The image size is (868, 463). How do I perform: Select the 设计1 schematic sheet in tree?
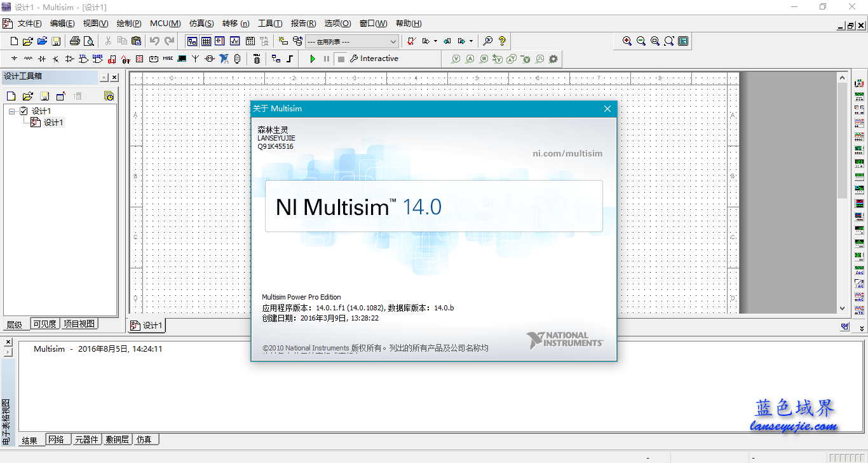pyautogui.click(x=48, y=123)
